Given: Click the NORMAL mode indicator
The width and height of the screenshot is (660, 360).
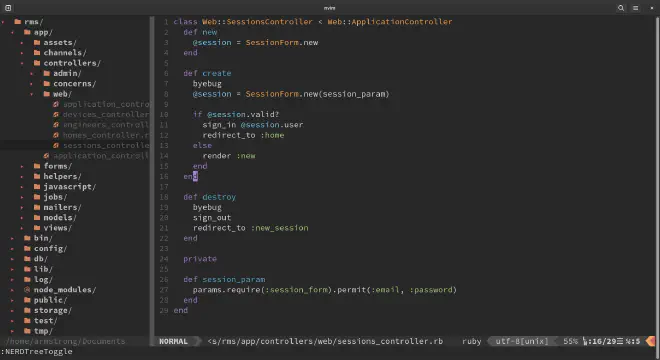Looking at the screenshot, I should pyautogui.click(x=173, y=341).
